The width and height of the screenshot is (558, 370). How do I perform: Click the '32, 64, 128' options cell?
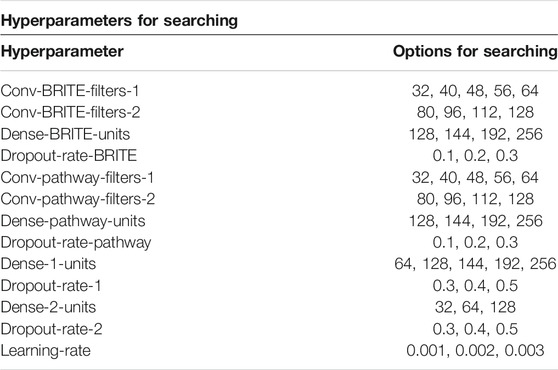[x=475, y=307]
